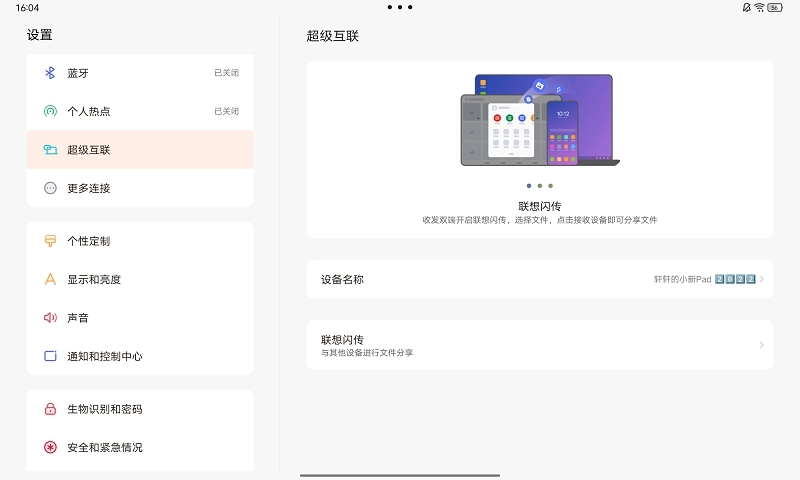
Task: Tap the 显示和亮度 letter A icon
Action: (x=50, y=279)
